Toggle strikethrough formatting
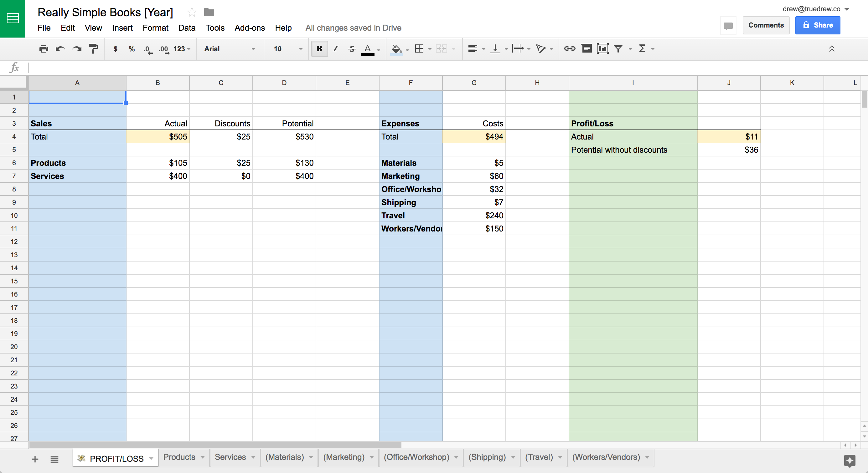 [352, 49]
